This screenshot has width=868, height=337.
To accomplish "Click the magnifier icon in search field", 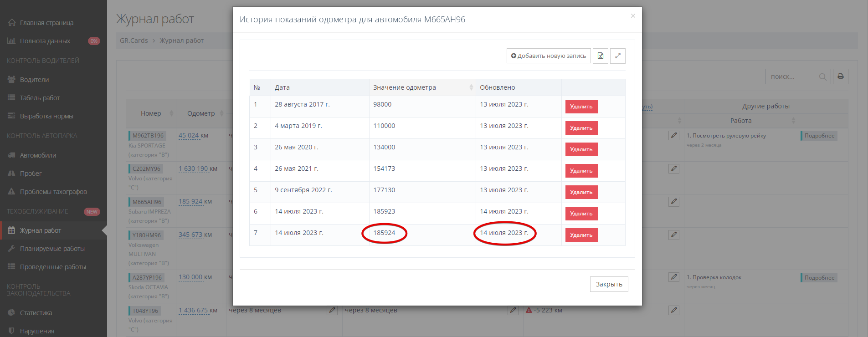I will (x=822, y=77).
